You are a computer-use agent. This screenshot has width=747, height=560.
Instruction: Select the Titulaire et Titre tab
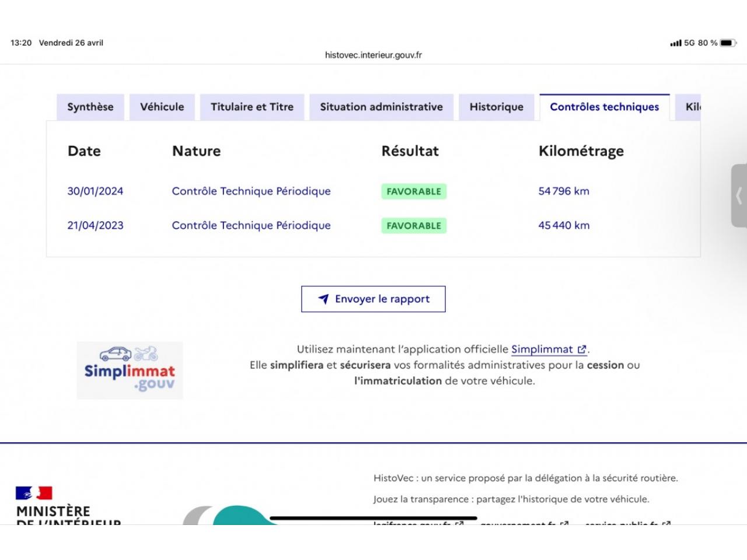click(x=252, y=107)
